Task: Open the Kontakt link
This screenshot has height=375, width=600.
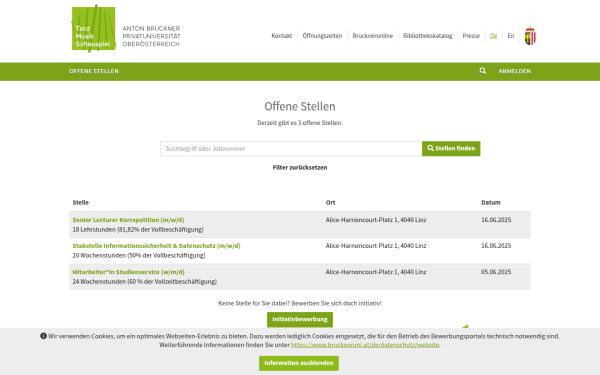Action: coord(282,36)
